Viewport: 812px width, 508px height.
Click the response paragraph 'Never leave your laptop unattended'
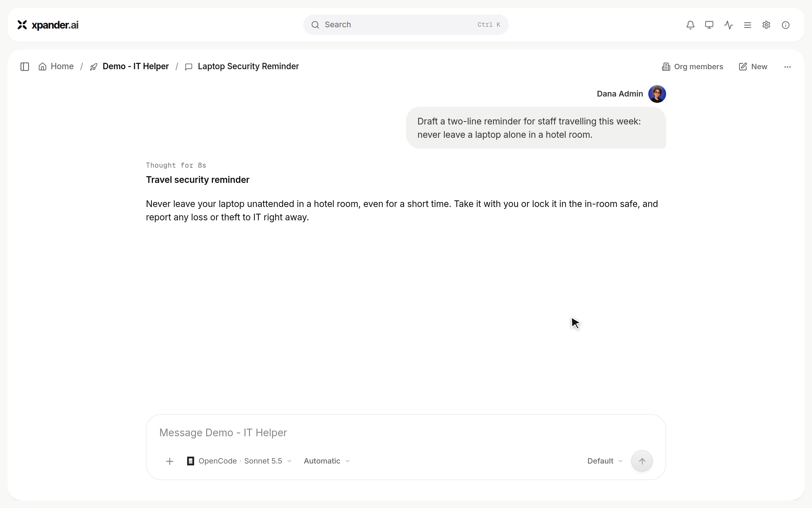coord(402,211)
